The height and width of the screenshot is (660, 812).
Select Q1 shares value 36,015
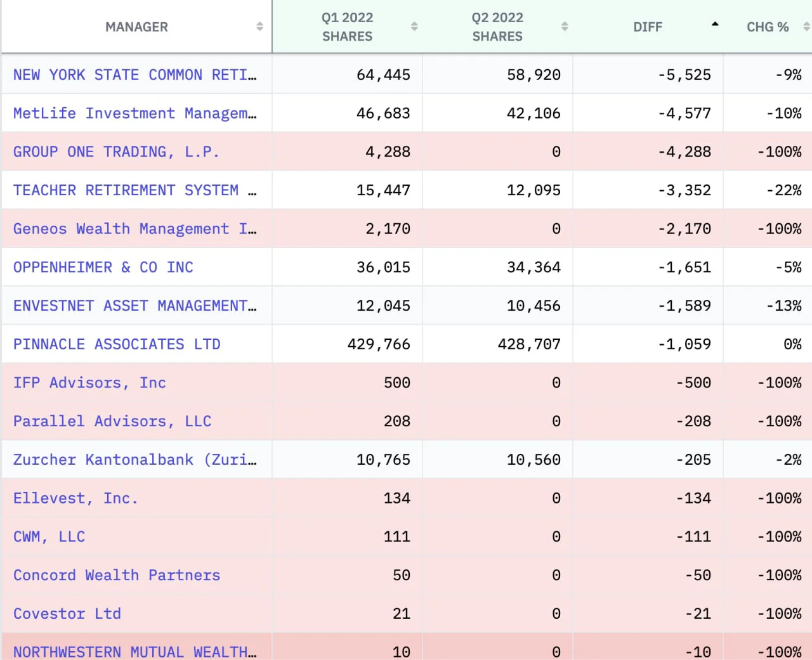[383, 268]
